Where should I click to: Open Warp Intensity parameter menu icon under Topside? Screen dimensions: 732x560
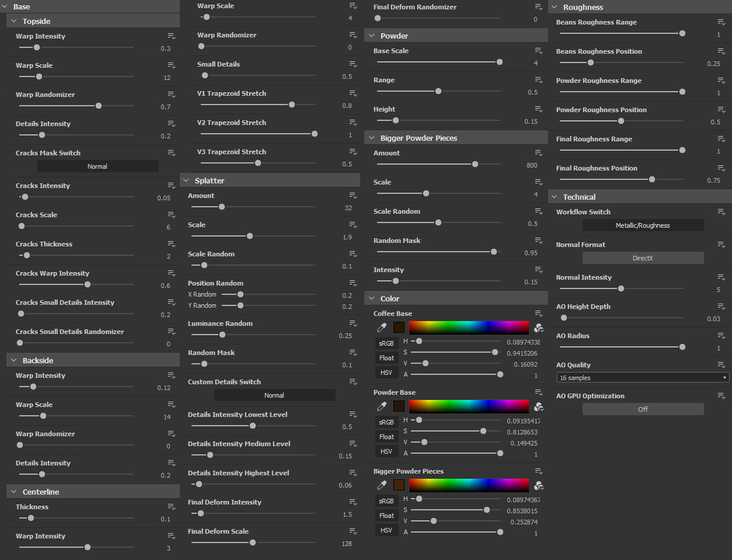[x=172, y=36]
